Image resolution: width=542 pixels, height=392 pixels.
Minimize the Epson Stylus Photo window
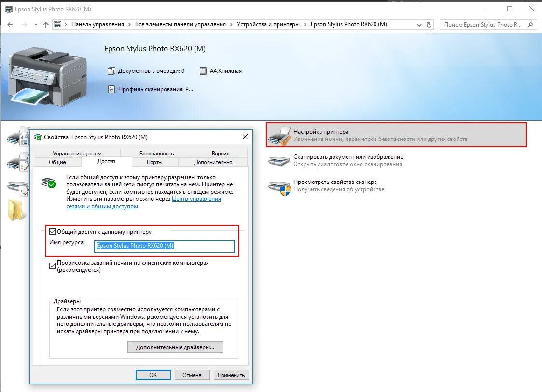click(488, 9)
